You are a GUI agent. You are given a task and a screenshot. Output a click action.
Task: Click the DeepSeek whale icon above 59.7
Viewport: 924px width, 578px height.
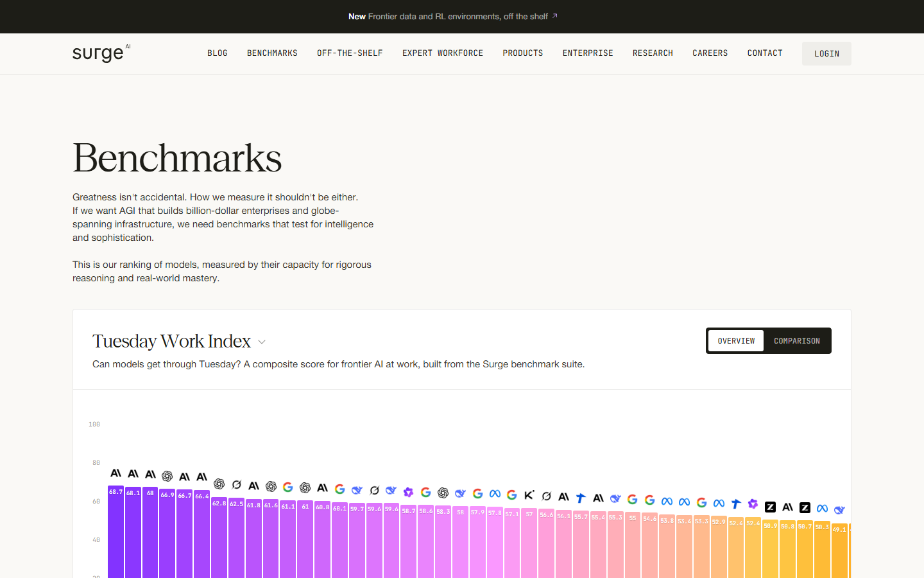pos(357,490)
